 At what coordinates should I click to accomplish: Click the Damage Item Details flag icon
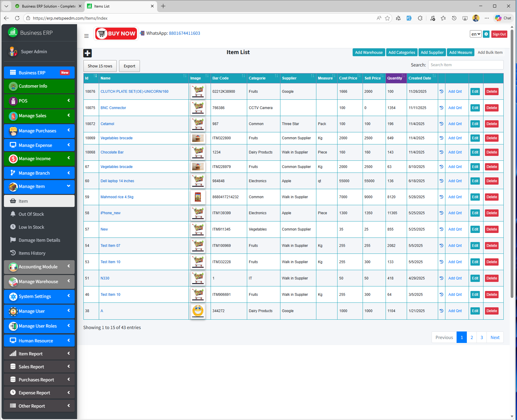point(13,240)
